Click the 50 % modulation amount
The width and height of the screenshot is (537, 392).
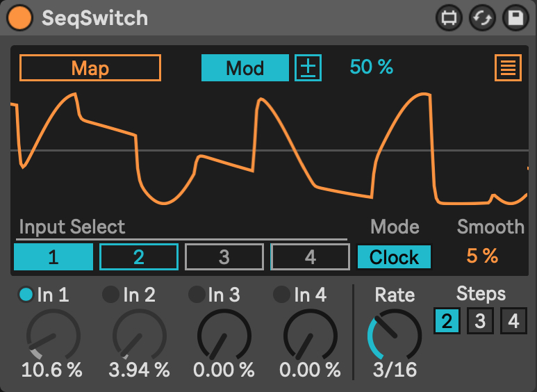click(371, 67)
